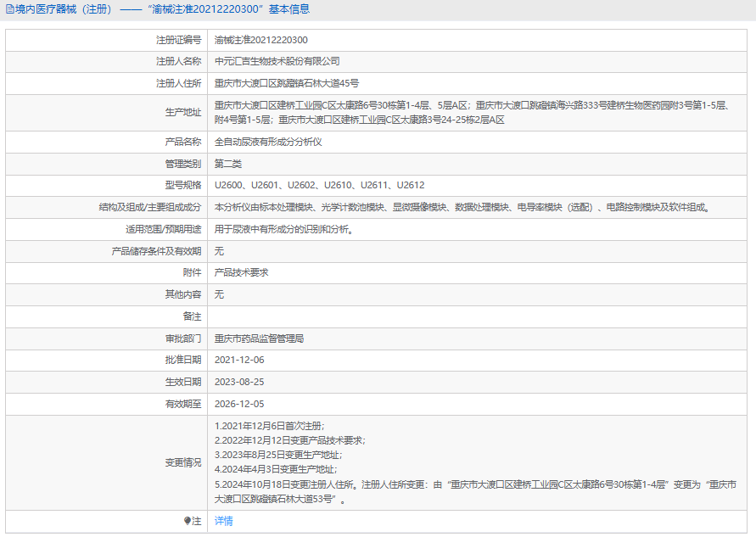
Task: Select product name 全自动尿液有形成分分析仪
Action: (268, 142)
